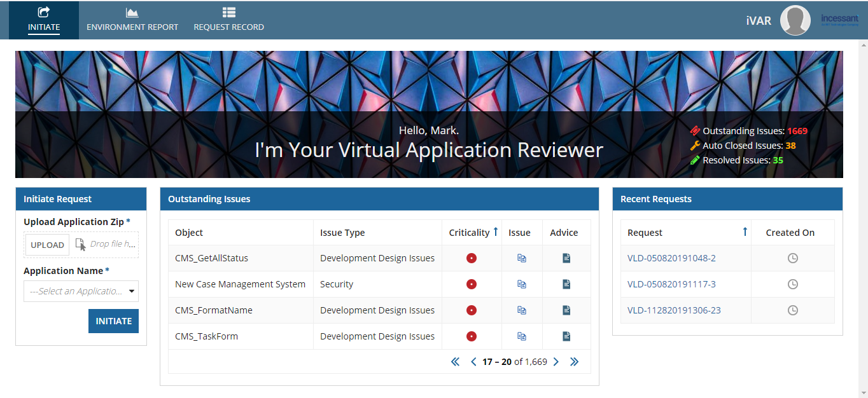The width and height of the screenshot is (868, 398).
Task: Open the Request Record tab
Action: [x=229, y=20]
